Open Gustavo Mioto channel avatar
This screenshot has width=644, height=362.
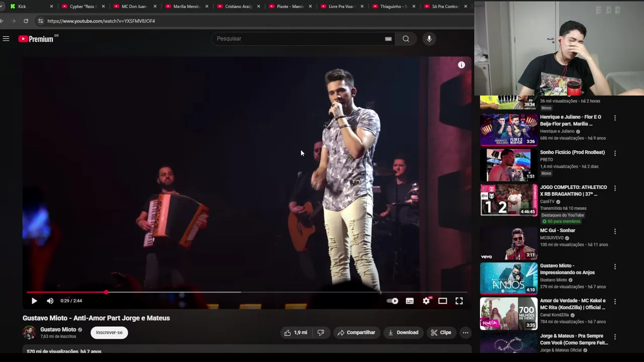[x=29, y=332]
